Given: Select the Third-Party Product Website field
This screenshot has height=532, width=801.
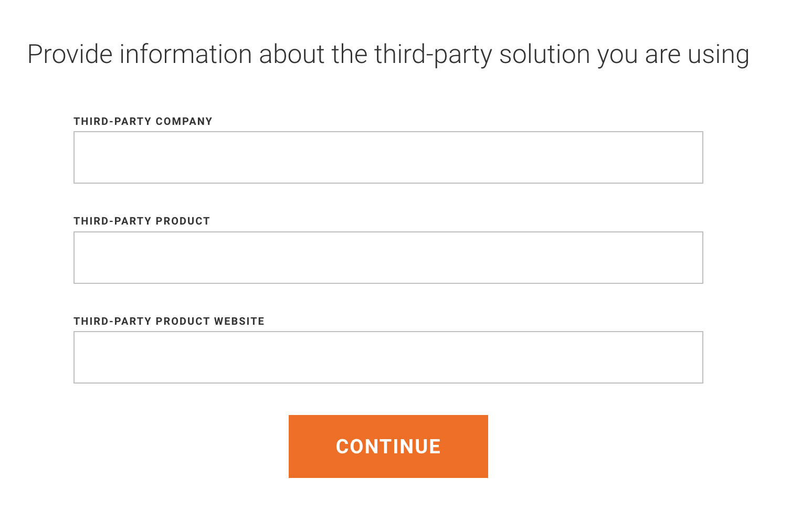Looking at the screenshot, I should (388, 357).
